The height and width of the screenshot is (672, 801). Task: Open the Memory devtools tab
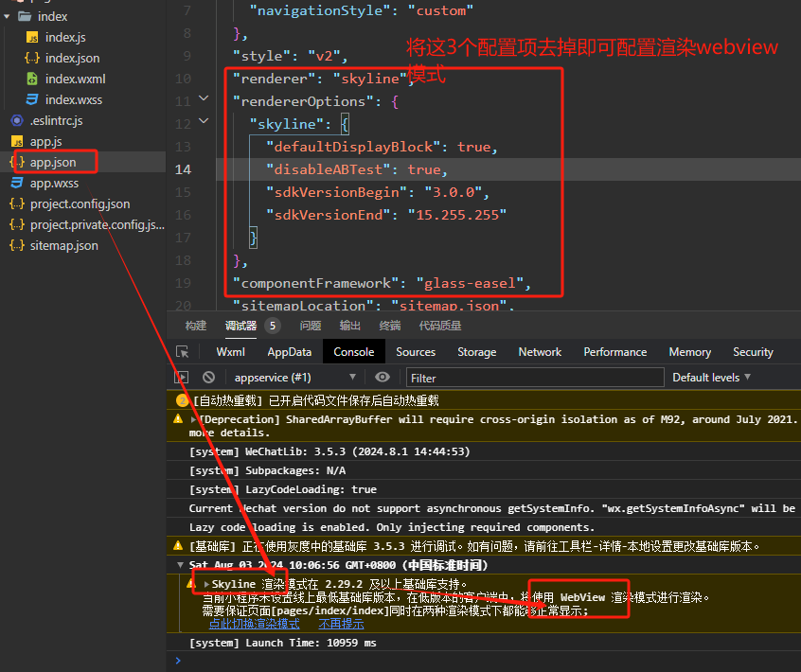(x=689, y=352)
